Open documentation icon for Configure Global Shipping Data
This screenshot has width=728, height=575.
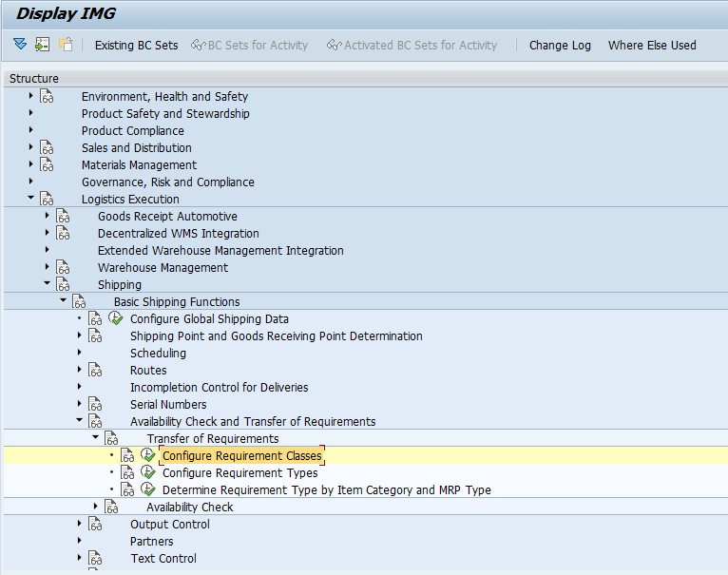(95, 319)
